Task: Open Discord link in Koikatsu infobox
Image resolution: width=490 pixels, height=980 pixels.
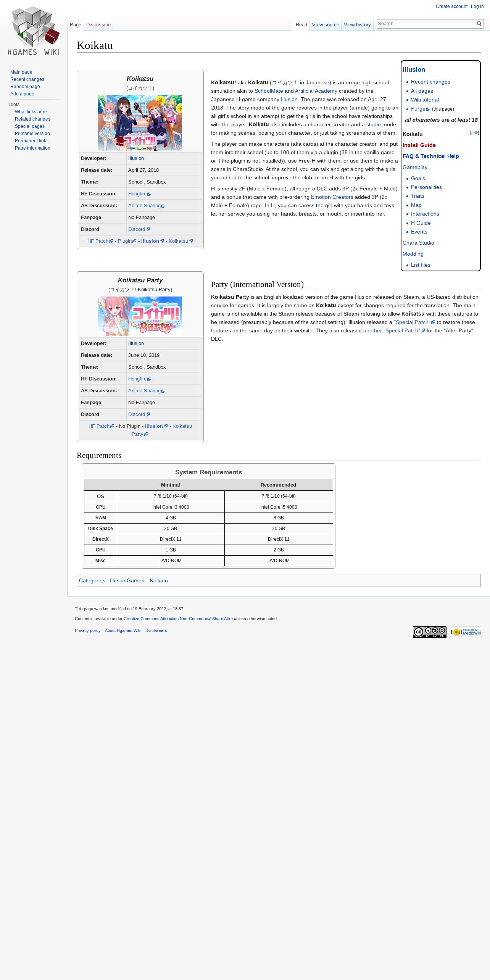Action: (139, 229)
